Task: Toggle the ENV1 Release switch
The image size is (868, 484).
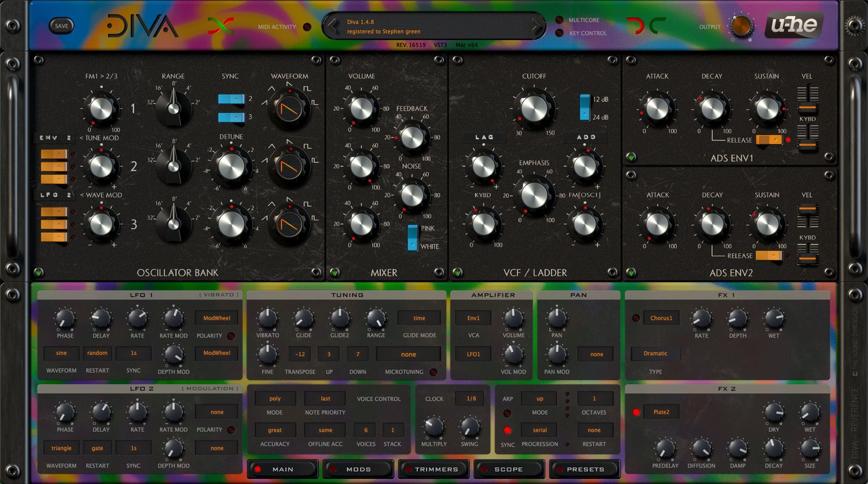Action: click(768, 139)
